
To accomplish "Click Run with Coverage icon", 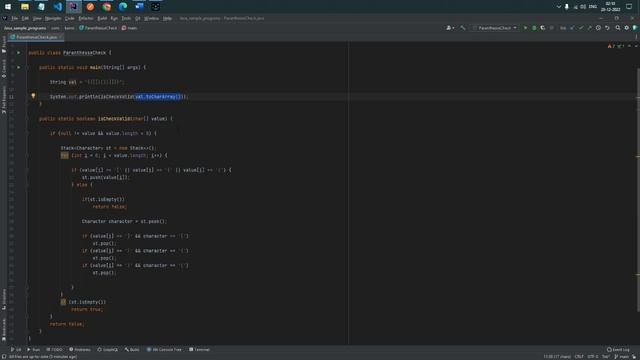I will 542,28.
